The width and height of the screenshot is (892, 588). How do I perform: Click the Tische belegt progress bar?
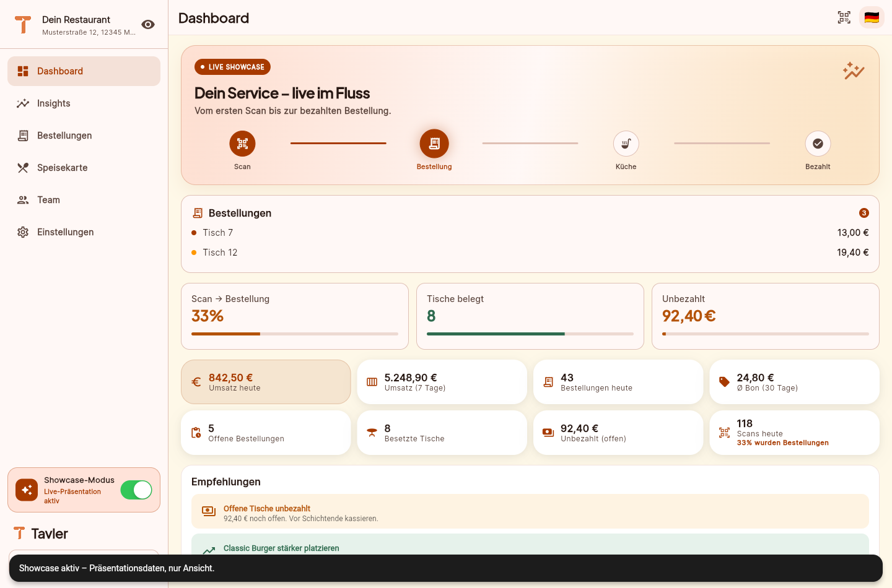(x=530, y=334)
